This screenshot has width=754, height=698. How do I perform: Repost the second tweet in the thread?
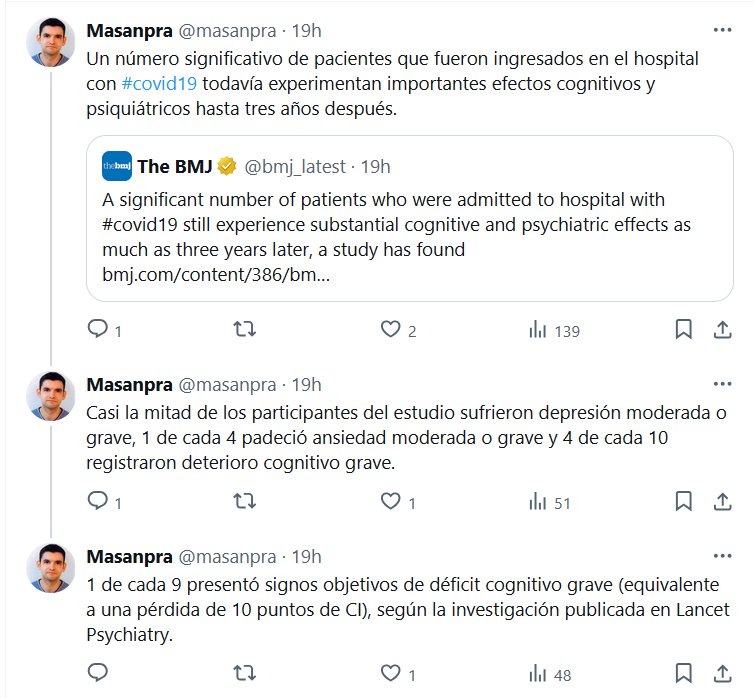point(245,501)
